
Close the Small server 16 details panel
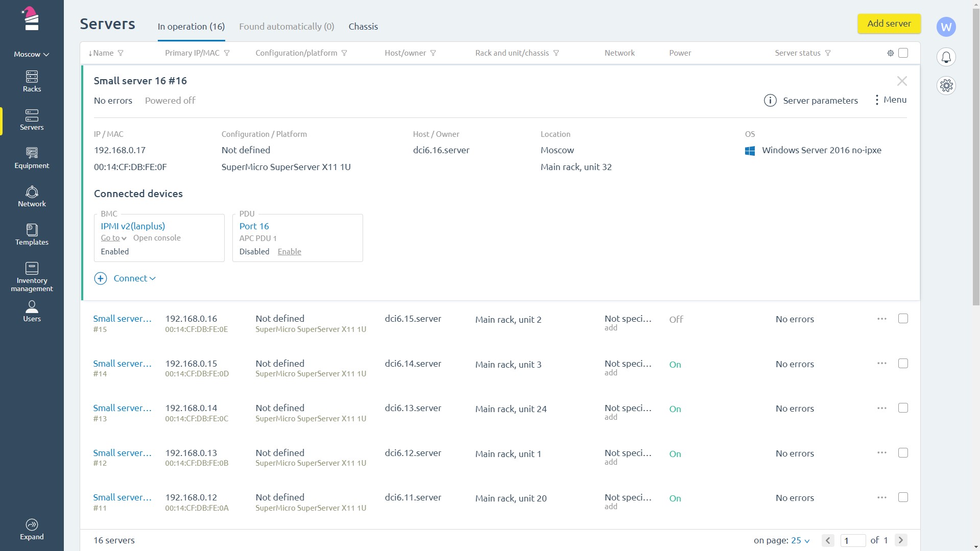click(902, 81)
